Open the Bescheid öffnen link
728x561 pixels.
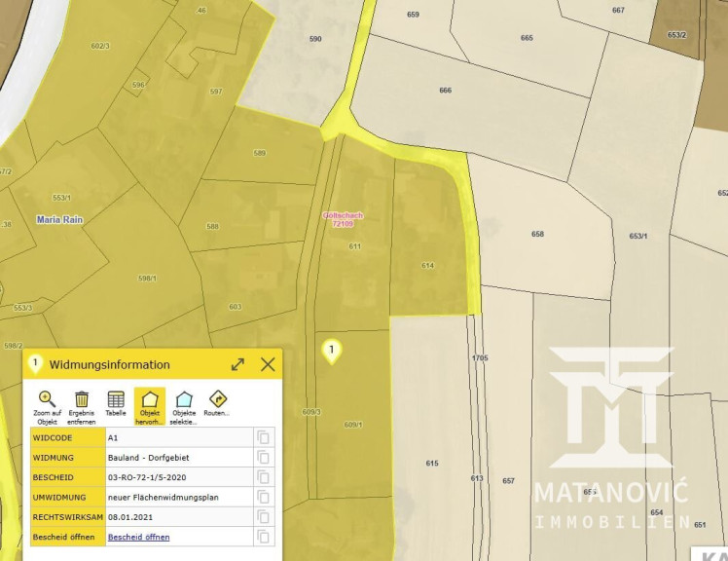pos(138,537)
